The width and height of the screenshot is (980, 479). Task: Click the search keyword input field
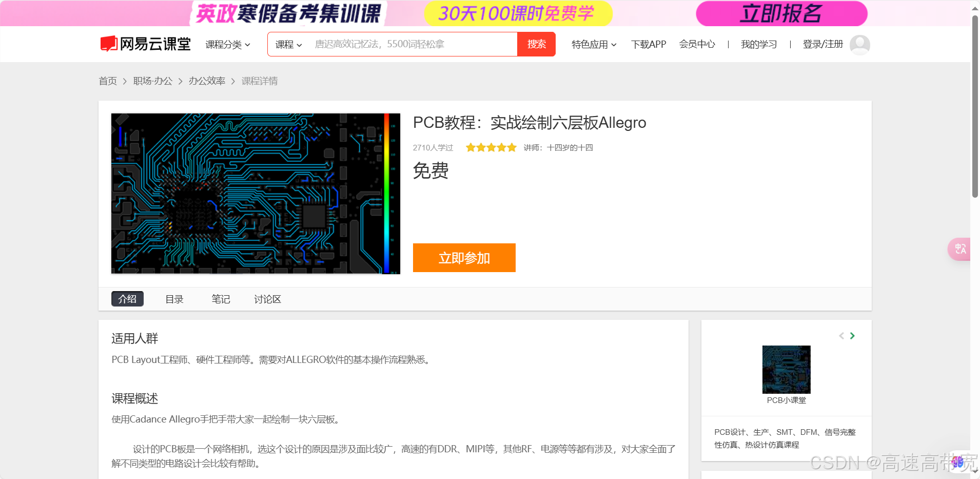[x=413, y=44]
